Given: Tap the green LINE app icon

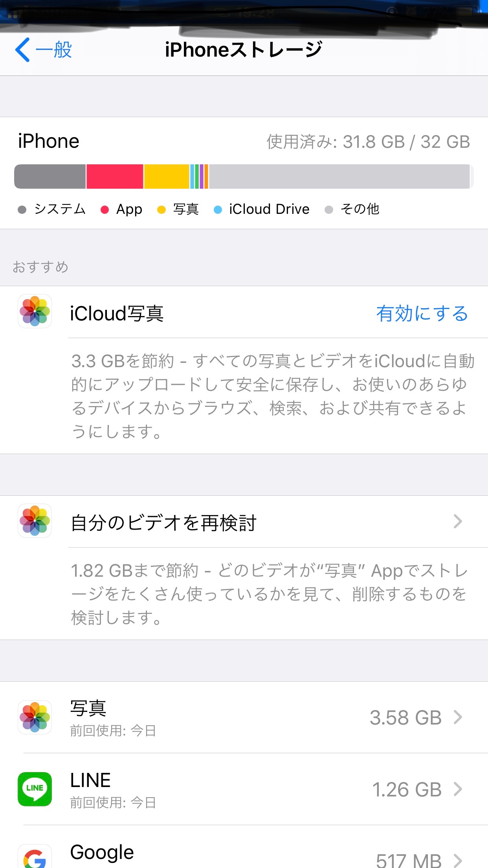Looking at the screenshot, I should tap(35, 789).
